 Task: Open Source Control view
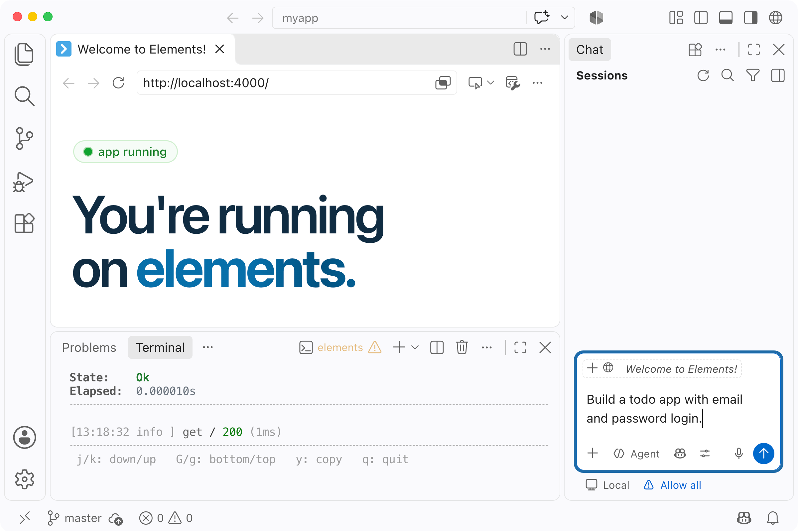[24, 138]
